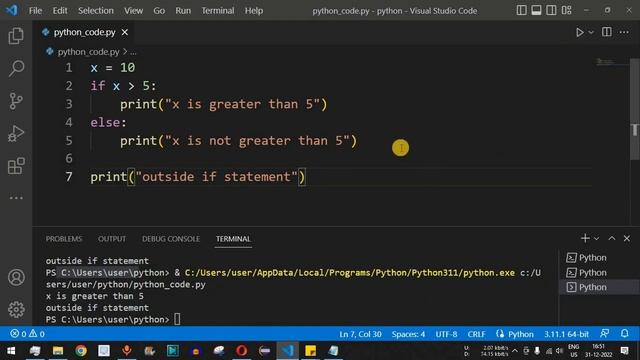Maximize the panel size with chevron

click(611, 238)
